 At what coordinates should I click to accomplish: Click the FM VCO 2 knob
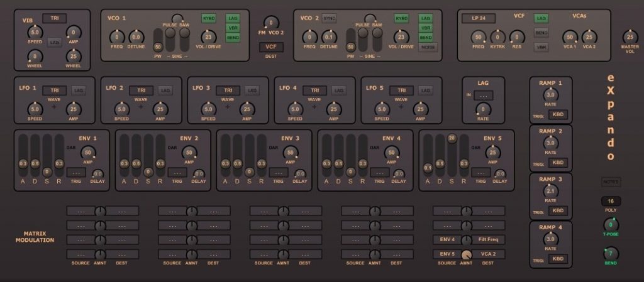(x=270, y=23)
